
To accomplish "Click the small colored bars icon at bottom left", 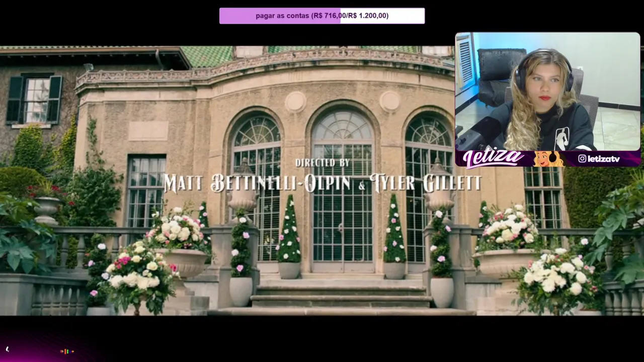I will click(67, 351).
